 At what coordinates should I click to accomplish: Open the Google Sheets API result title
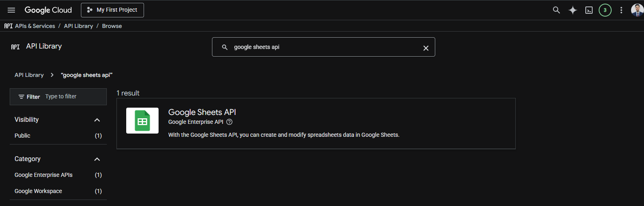[x=202, y=112]
